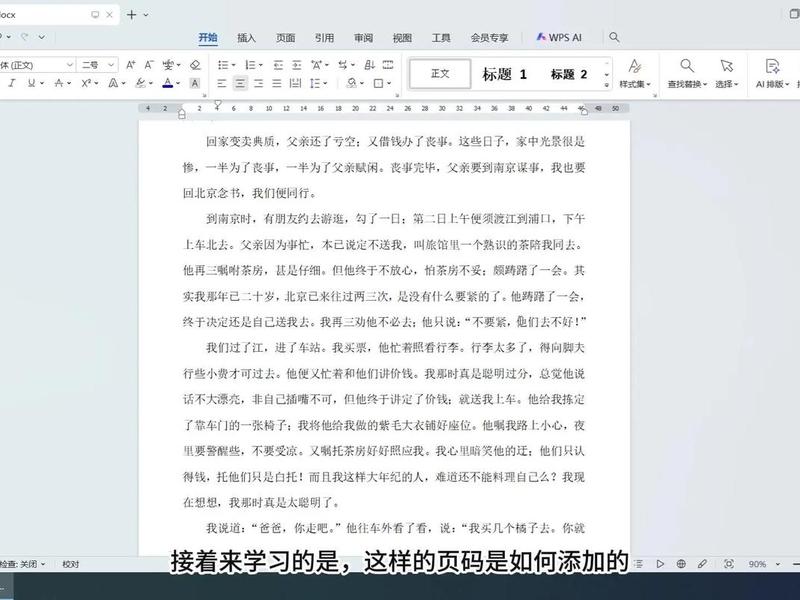Open the 选择 selection menu
The width and height of the screenshot is (800, 600).
click(727, 73)
